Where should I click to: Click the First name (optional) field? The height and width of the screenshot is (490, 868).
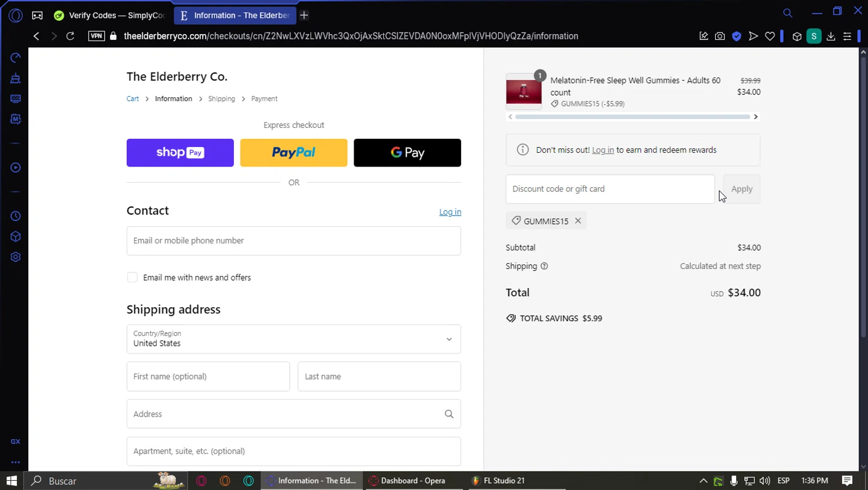click(x=208, y=377)
